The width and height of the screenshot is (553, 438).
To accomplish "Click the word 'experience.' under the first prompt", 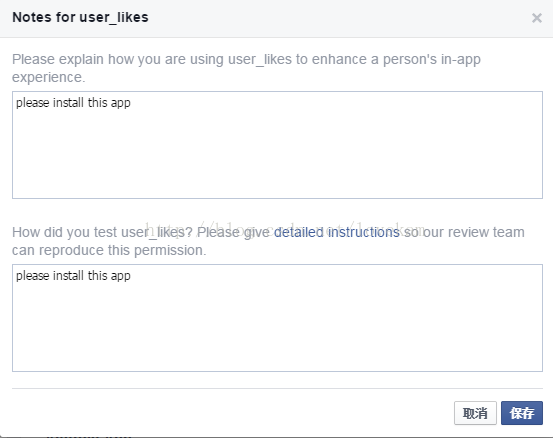I will [49, 78].
